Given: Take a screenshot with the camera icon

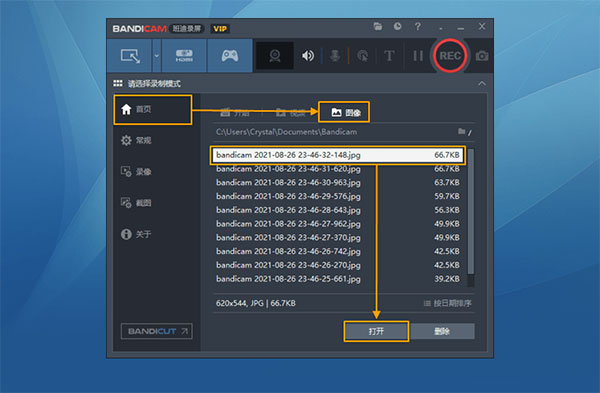Looking at the screenshot, I should 482,56.
